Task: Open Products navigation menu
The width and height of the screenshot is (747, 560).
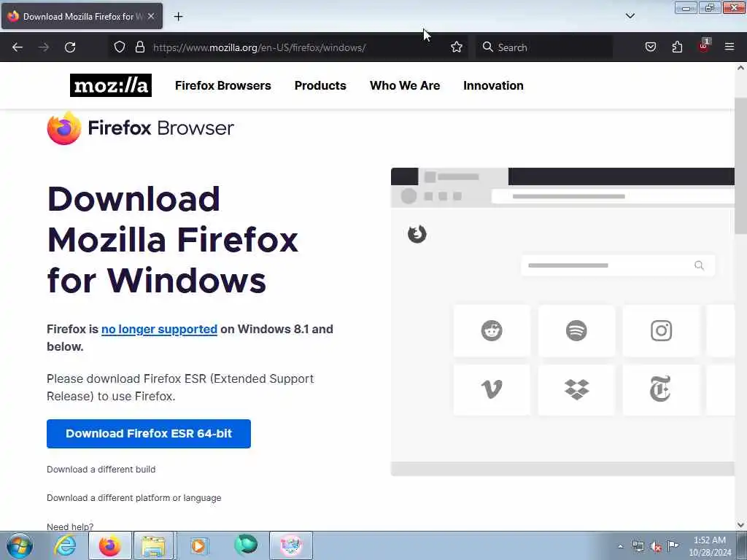Action: (320, 86)
